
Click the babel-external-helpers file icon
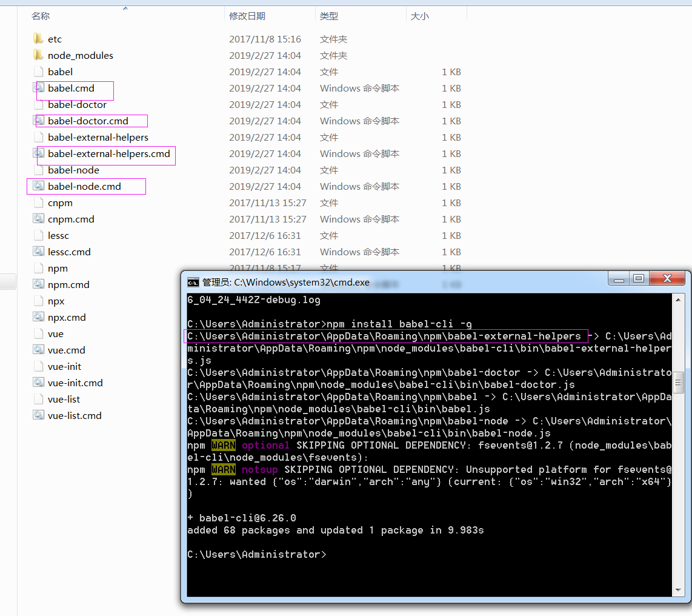(x=38, y=137)
